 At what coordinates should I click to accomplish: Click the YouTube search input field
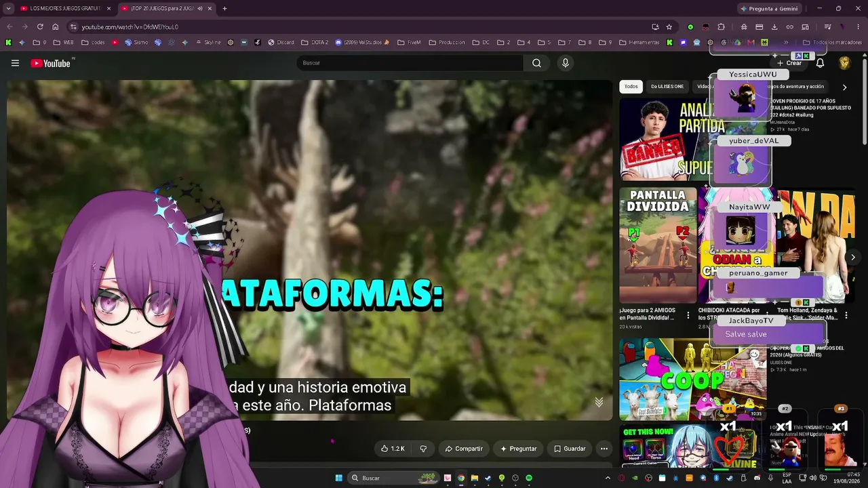pos(410,63)
